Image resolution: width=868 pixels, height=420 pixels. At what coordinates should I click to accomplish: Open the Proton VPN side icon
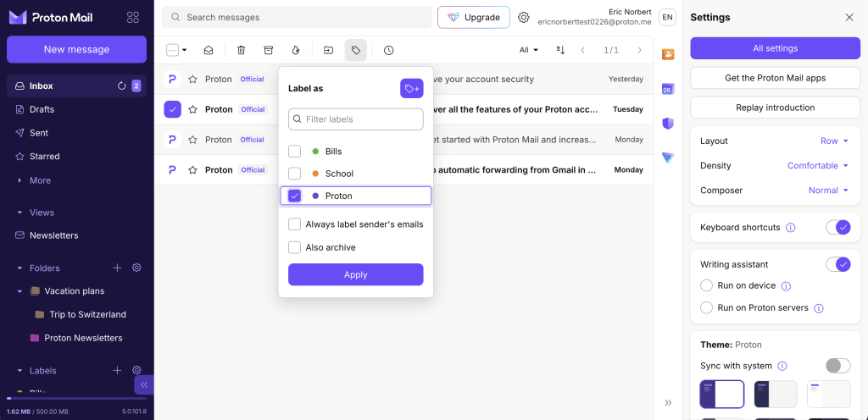click(668, 158)
